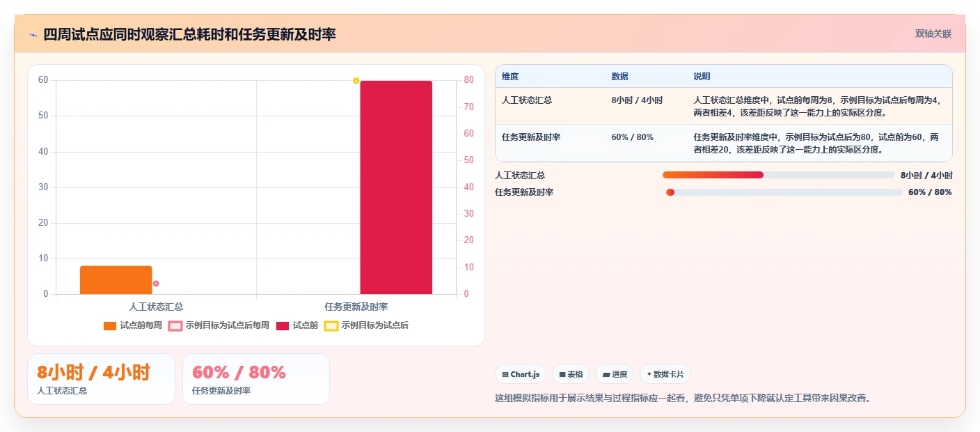The width and height of the screenshot is (980, 432).
Task: Click the 进度 tag chip
Action: pyautogui.click(x=615, y=374)
